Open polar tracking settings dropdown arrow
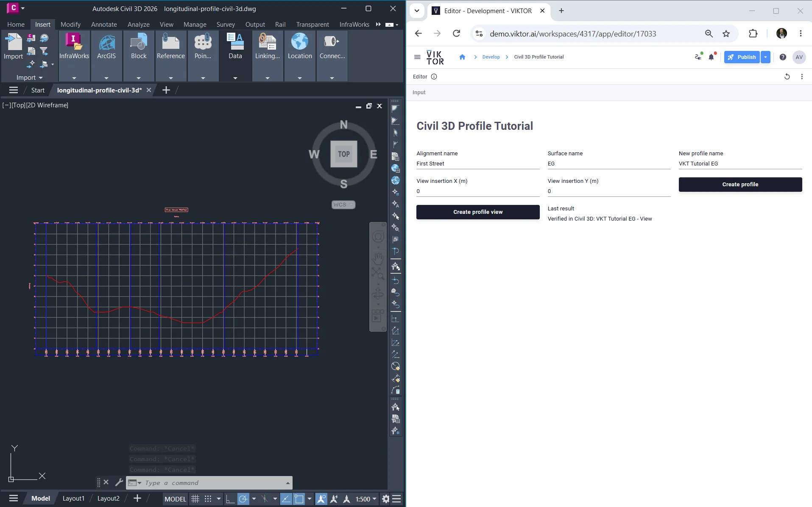812x507 pixels. (254, 499)
